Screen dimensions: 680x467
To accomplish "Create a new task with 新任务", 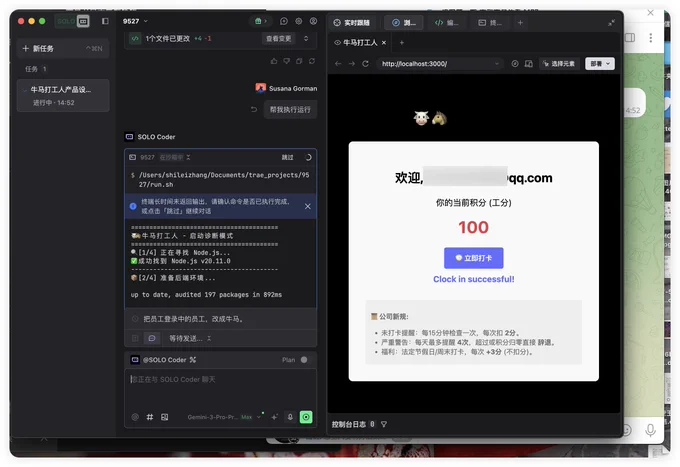I will [62, 48].
